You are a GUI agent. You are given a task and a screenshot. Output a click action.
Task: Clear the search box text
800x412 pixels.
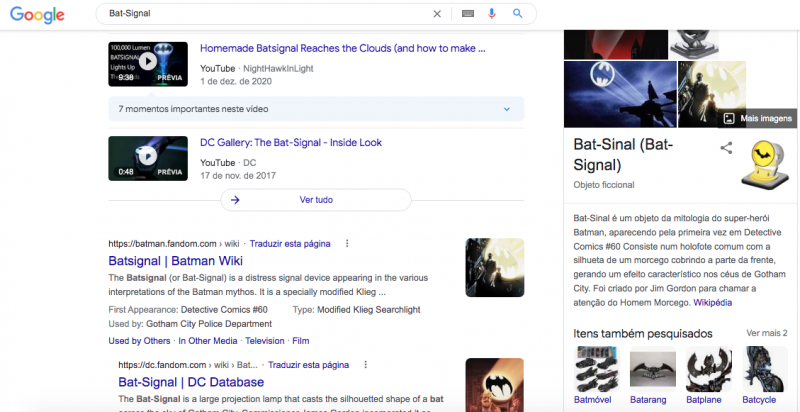pyautogui.click(x=436, y=14)
